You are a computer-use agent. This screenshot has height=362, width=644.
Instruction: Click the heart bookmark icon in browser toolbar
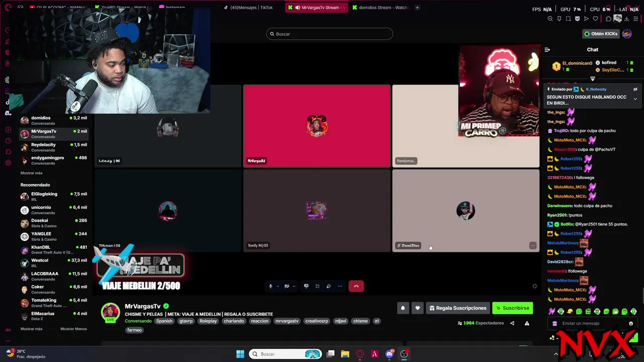[595, 19]
